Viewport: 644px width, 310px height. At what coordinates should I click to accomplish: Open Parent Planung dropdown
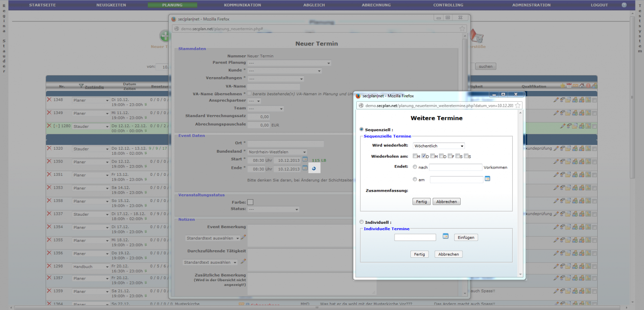(289, 63)
